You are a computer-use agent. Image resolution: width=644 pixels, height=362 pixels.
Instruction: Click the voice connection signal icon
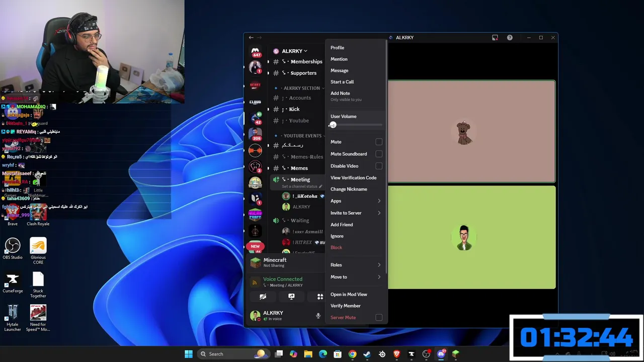pos(255,283)
